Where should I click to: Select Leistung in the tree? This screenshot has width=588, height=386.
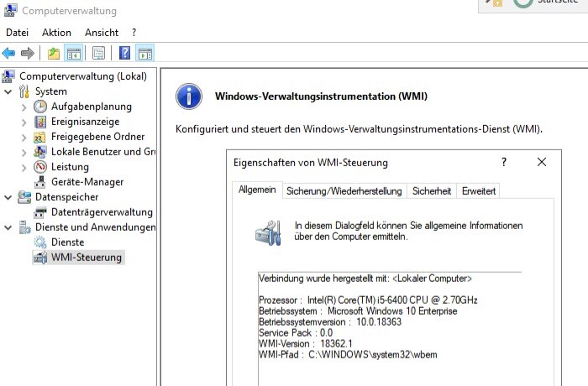click(x=70, y=167)
